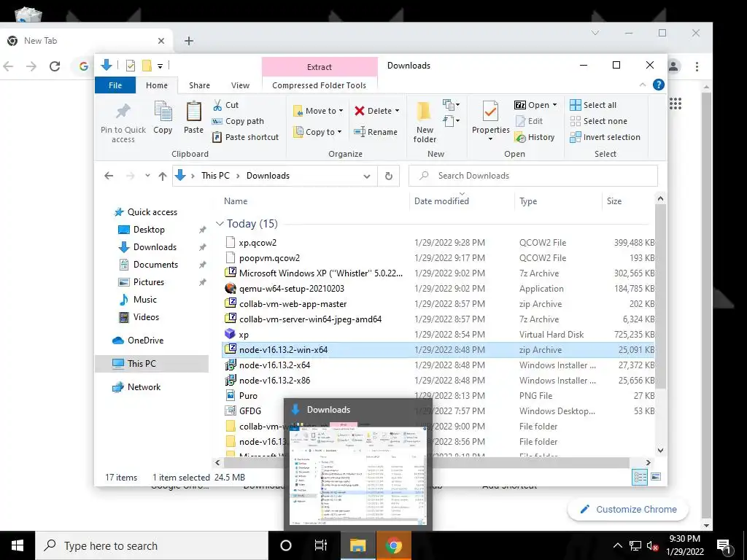Open the Move to dropdown
Image resolution: width=747 pixels, height=560 pixels.
pyautogui.click(x=318, y=111)
